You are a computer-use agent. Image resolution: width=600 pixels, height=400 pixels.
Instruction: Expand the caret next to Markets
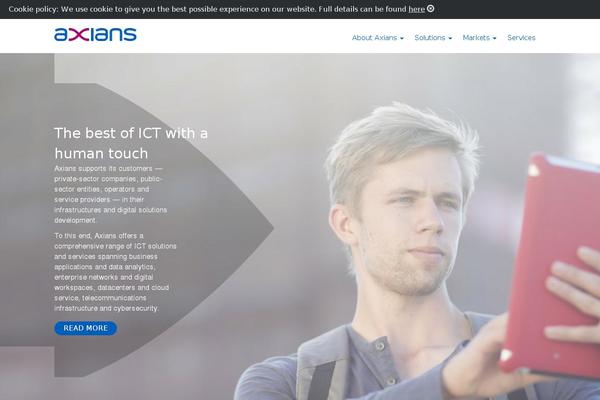click(x=494, y=38)
